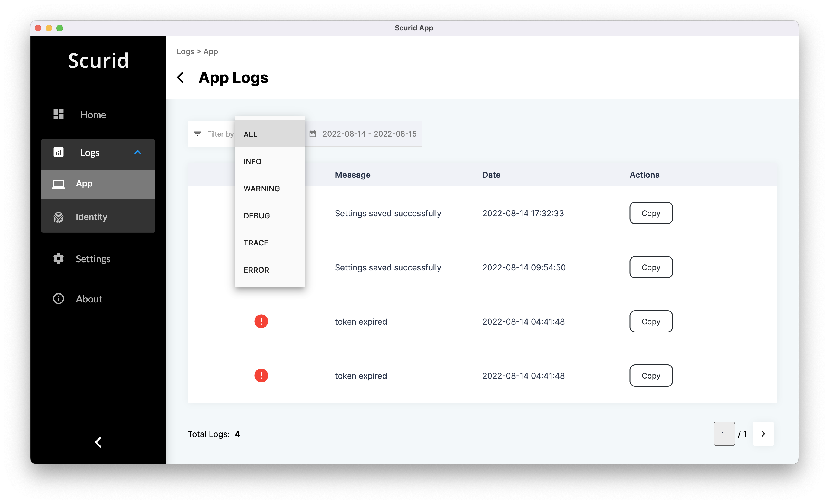
Task: Click the calendar icon beside date range
Action: click(313, 134)
